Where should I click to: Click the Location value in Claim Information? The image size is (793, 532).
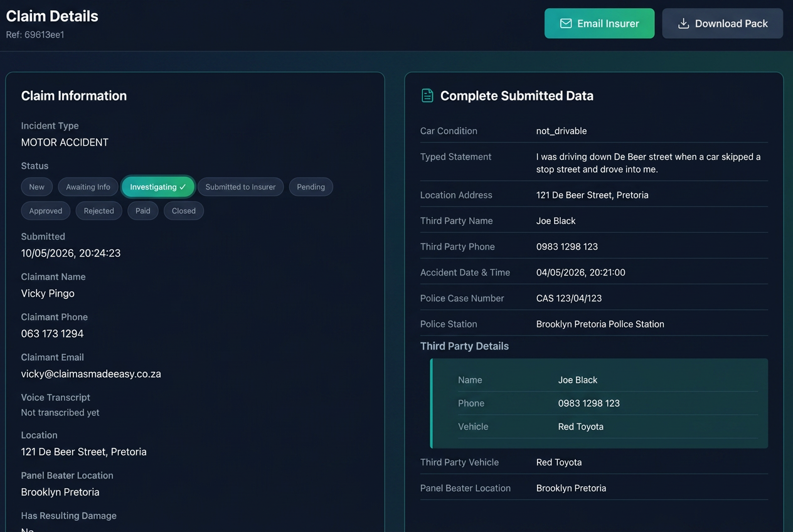tap(84, 452)
